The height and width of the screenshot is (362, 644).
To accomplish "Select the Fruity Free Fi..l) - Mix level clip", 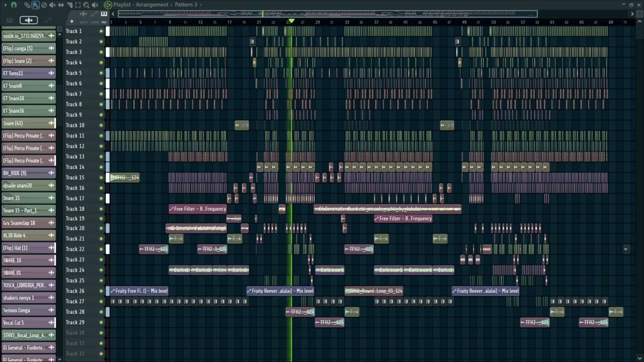I will pyautogui.click(x=139, y=291).
